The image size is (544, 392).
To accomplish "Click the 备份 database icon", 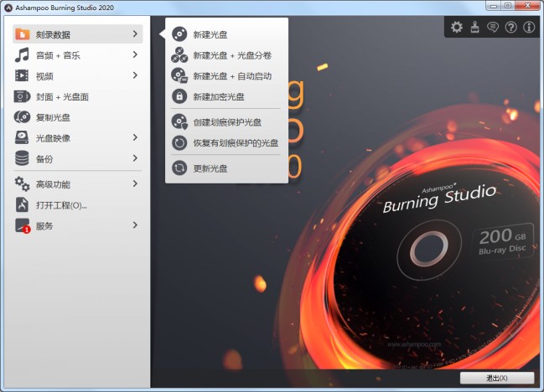I will [22, 158].
